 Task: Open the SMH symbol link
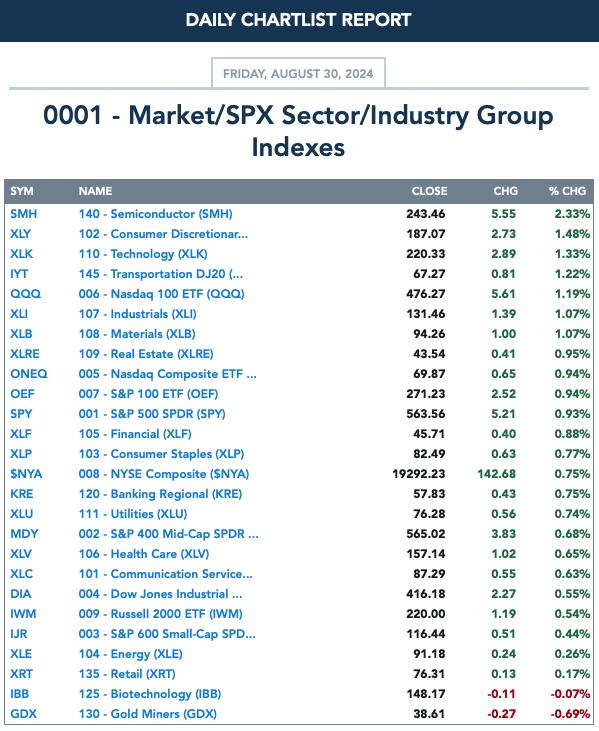tap(24, 214)
